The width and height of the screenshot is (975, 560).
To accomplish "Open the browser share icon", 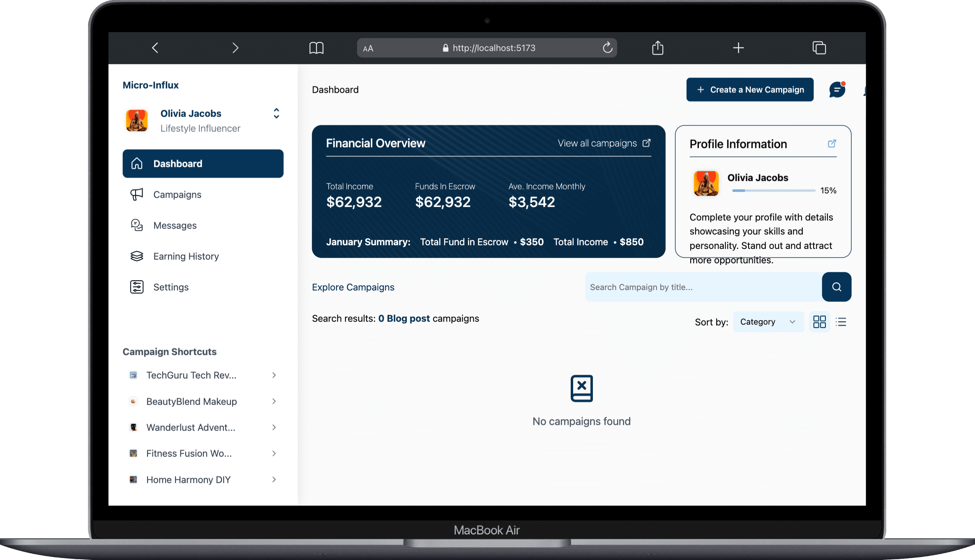I will [x=657, y=48].
